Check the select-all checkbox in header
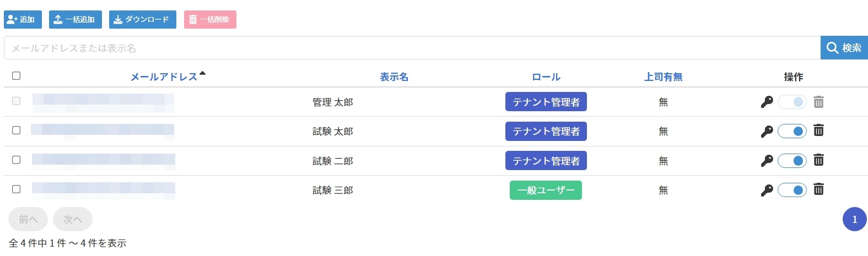Viewport: 868px width, 256px height. tap(17, 76)
